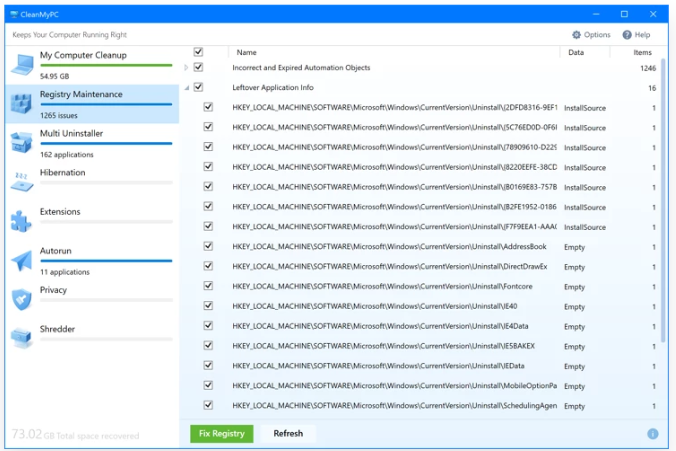Select the Autorun paper plane icon
The width and height of the screenshot is (676, 451).
click(x=22, y=260)
